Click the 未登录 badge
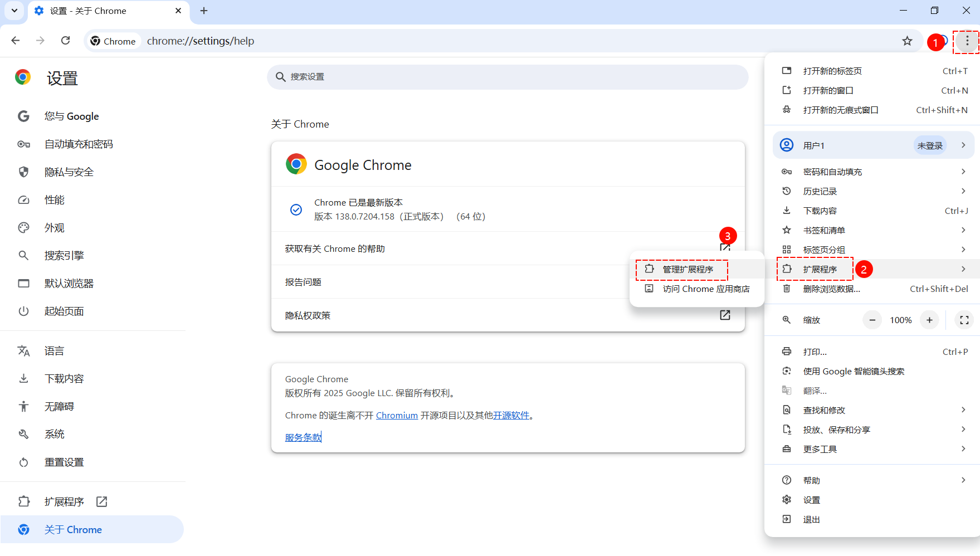The width and height of the screenshot is (980, 556). click(x=930, y=145)
